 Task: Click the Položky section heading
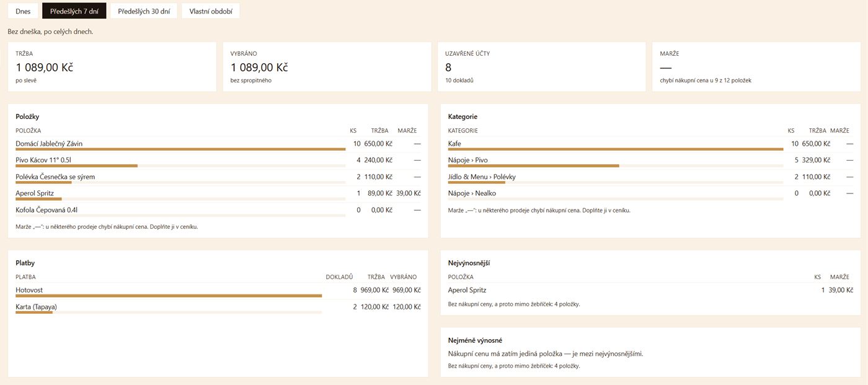(x=27, y=117)
